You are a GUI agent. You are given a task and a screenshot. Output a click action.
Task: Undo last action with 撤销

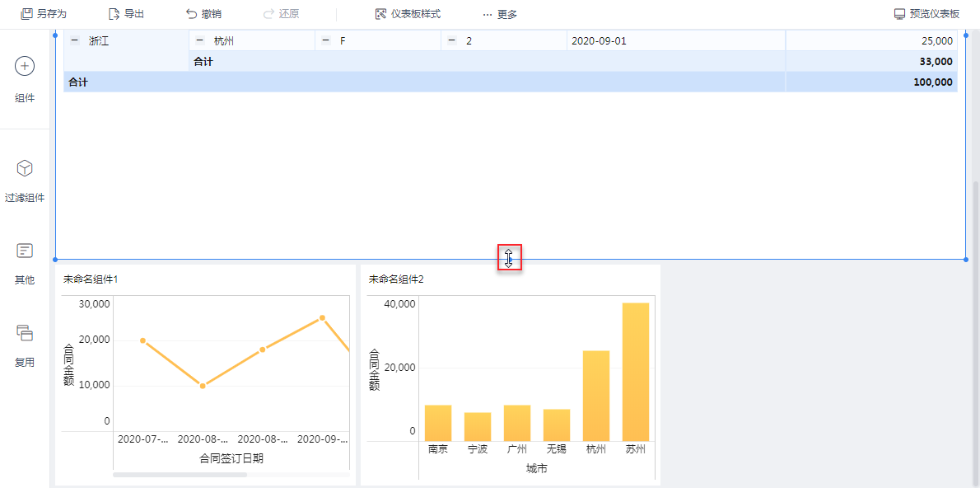(203, 14)
